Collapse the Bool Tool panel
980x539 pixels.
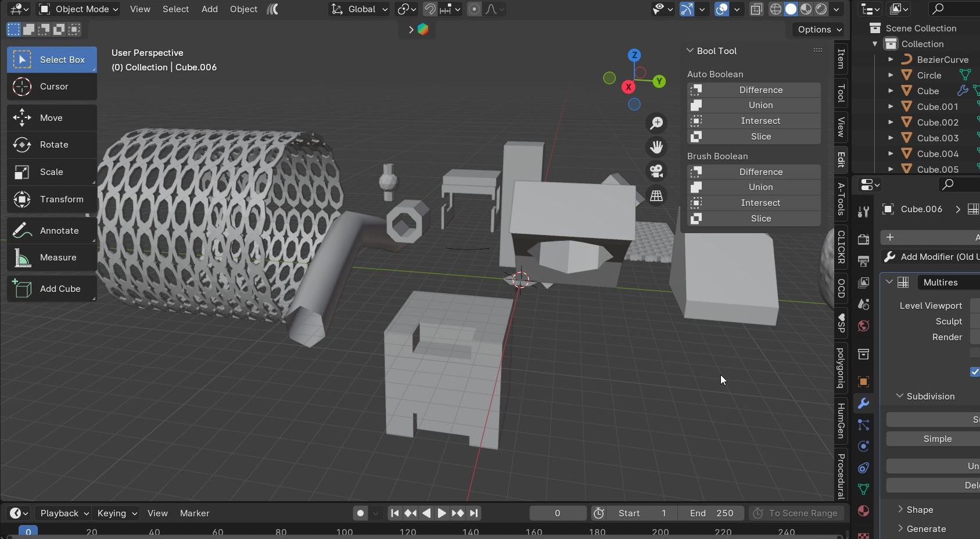tap(690, 51)
